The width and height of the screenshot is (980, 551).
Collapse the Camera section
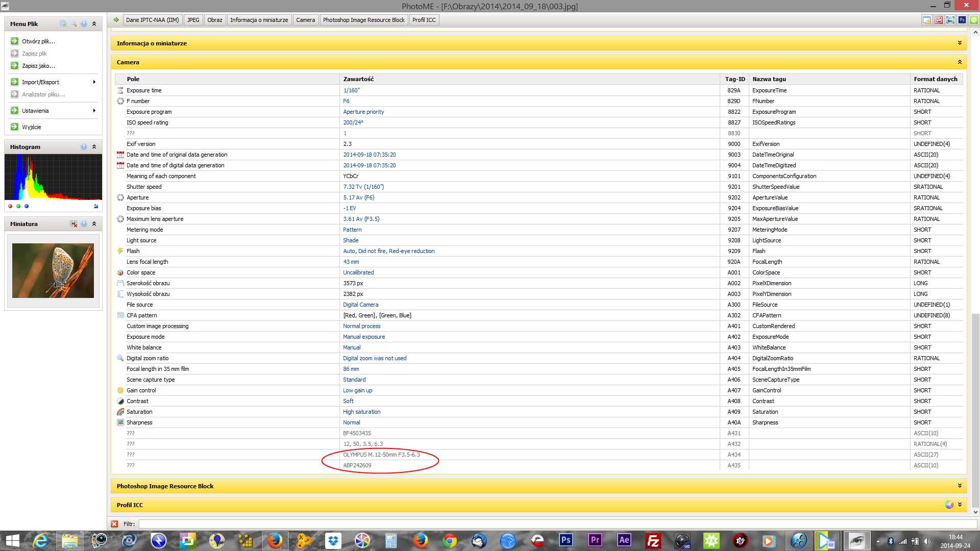click(x=960, y=62)
